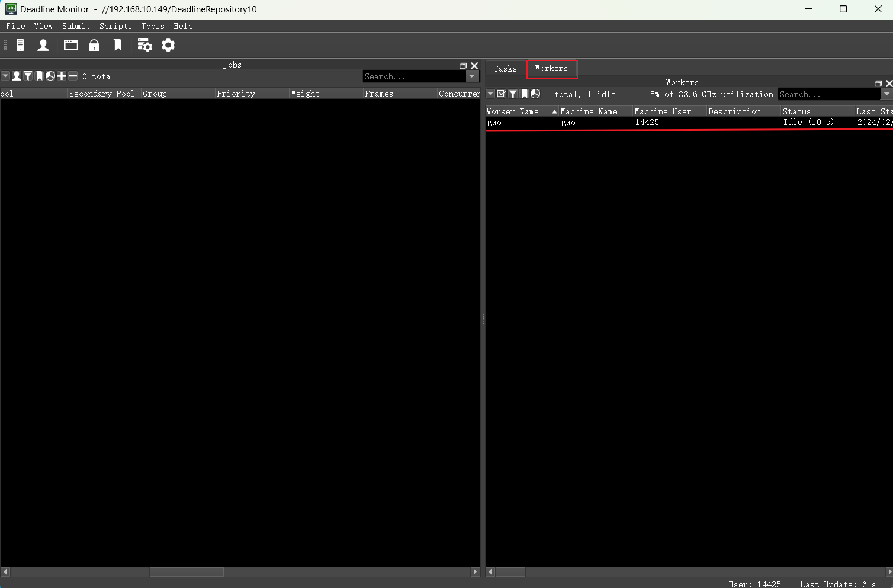893x588 pixels.
Task: Click the Jobs scrollbar left arrow
Action: click(5, 572)
